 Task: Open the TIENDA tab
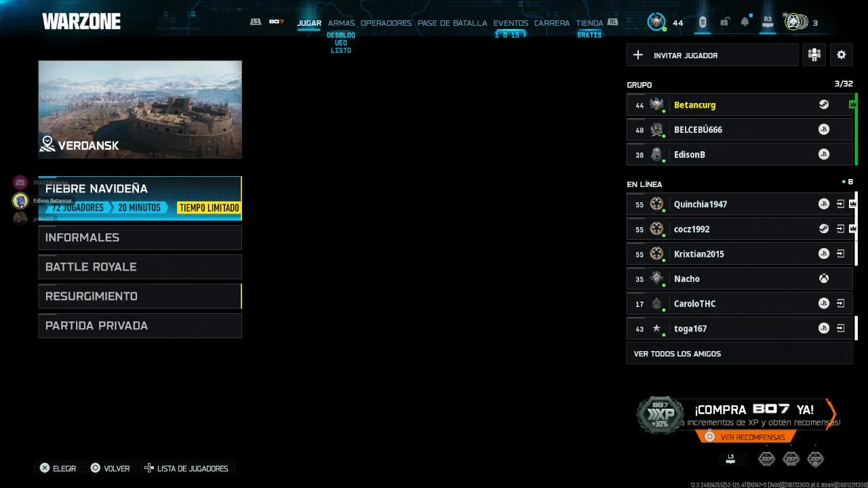pyautogui.click(x=589, y=23)
